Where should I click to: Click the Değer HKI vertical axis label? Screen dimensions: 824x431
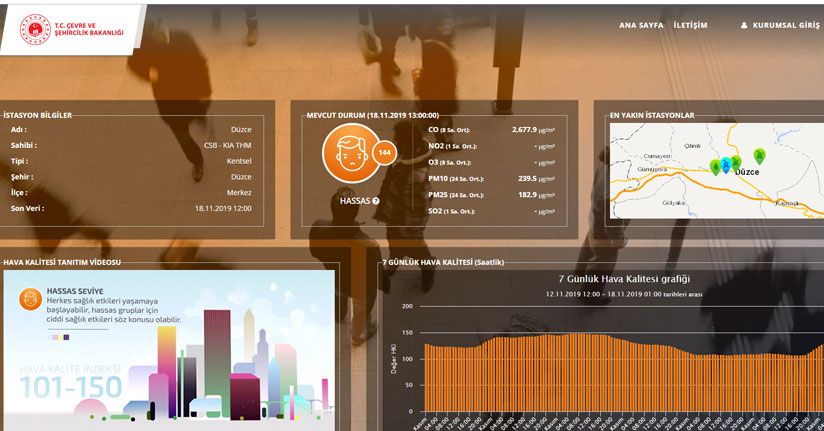click(x=393, y=359)
